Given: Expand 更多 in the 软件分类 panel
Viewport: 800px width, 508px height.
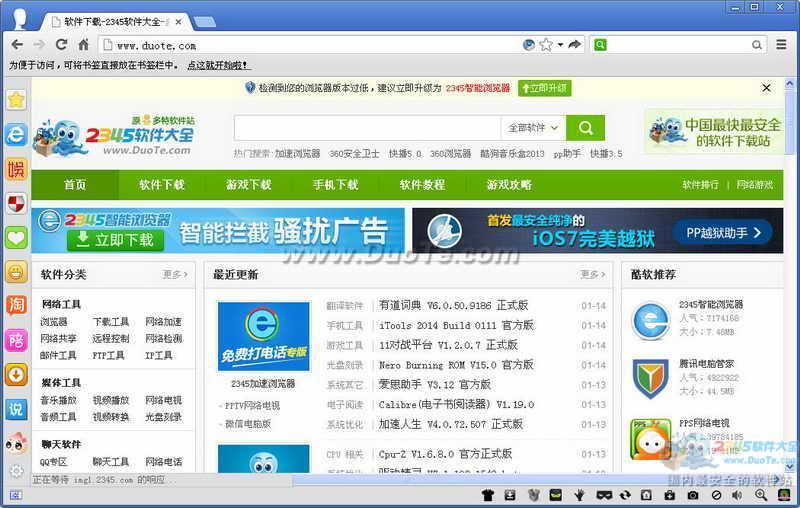Looking at the screenshot, I should pos(175,274).
